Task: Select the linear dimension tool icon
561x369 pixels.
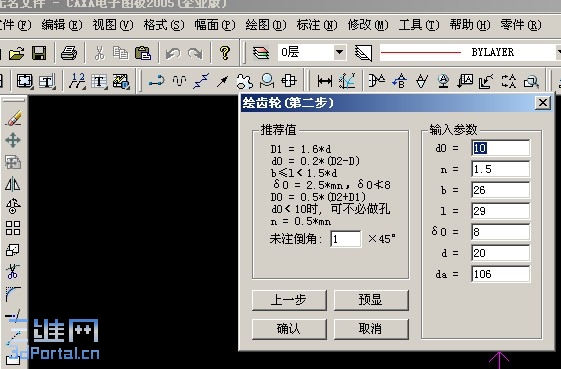Action: pyautogui.click(x=325, y=81)
